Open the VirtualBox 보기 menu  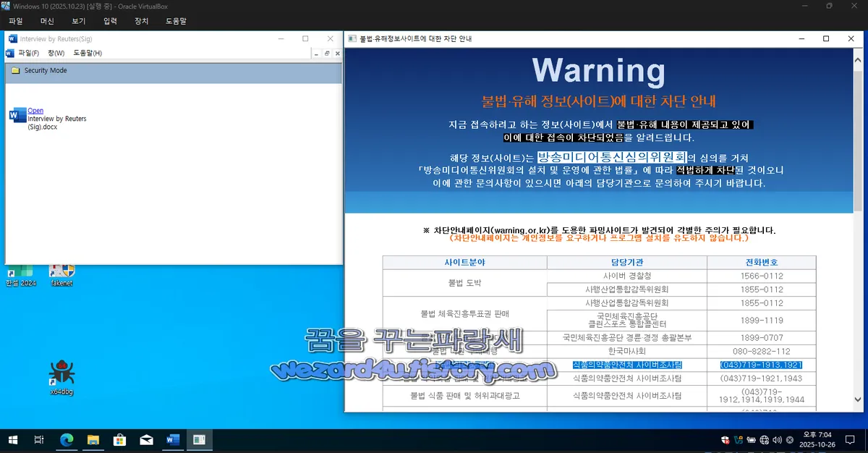[78, 21]
